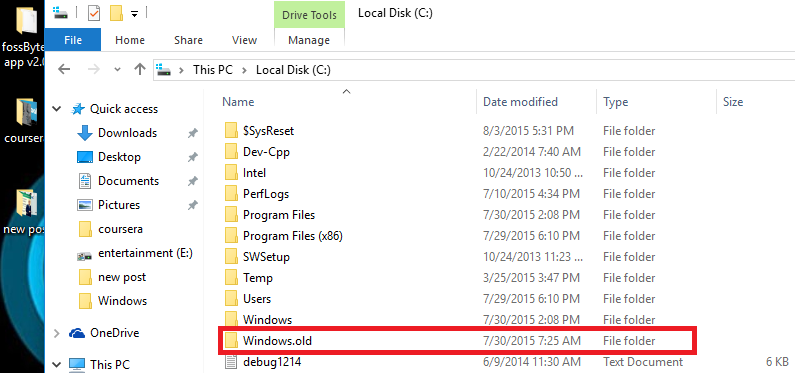Click This PC in the address breadcrumb
The width and height of the screenshot is (795, 373).
click(x=212, y=70)
